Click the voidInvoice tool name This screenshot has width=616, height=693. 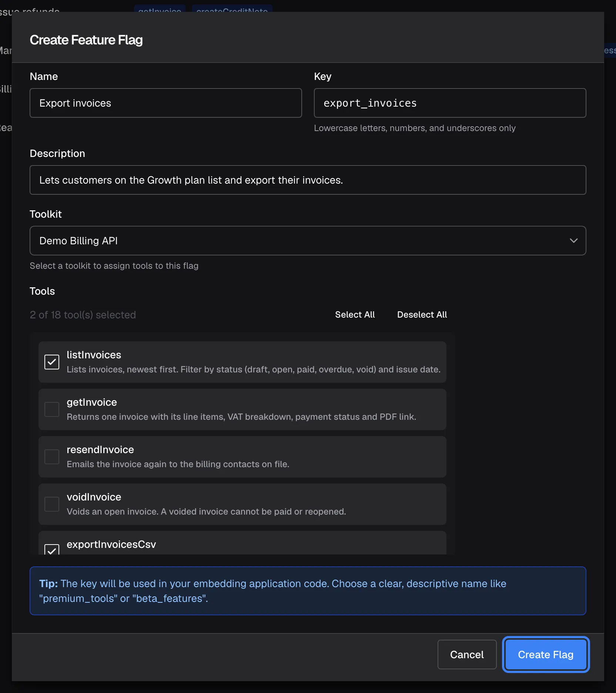(94, 497)
